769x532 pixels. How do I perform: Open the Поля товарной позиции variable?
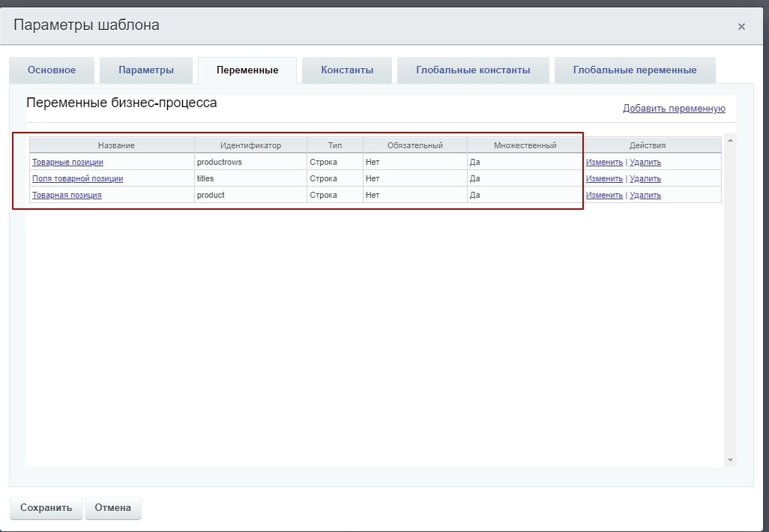tap(77, 178)
